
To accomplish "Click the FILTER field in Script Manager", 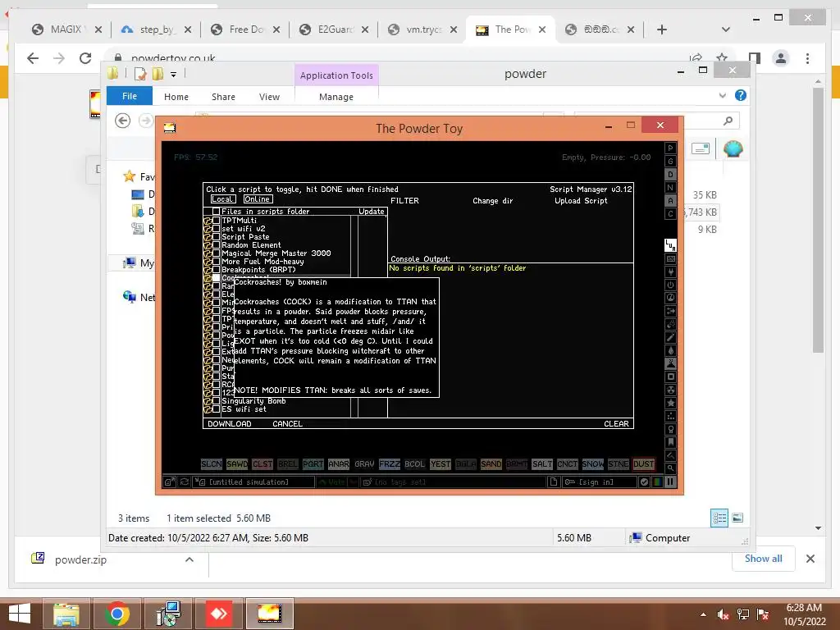I will 405,201.
